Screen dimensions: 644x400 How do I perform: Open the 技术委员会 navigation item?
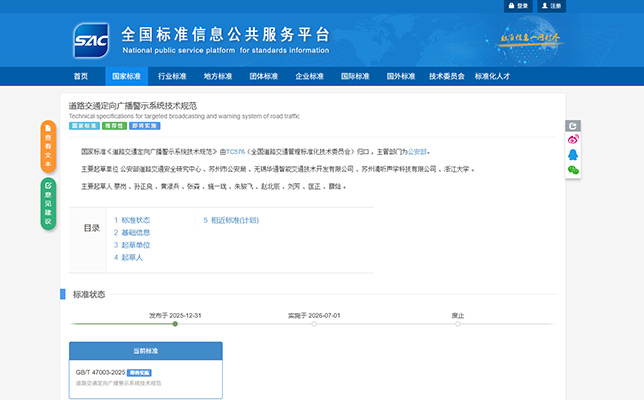(x=446, y=76)
